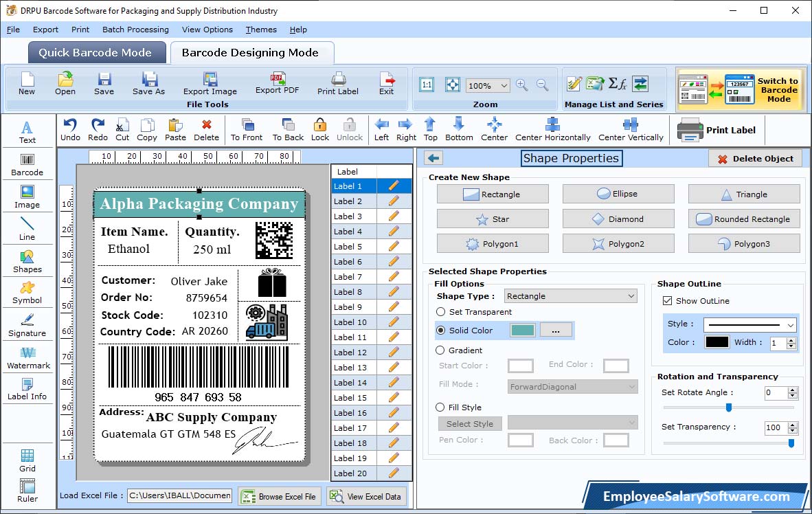Click the Undo toolbar icon
This screenshot has height=514, width=812.
70,130
